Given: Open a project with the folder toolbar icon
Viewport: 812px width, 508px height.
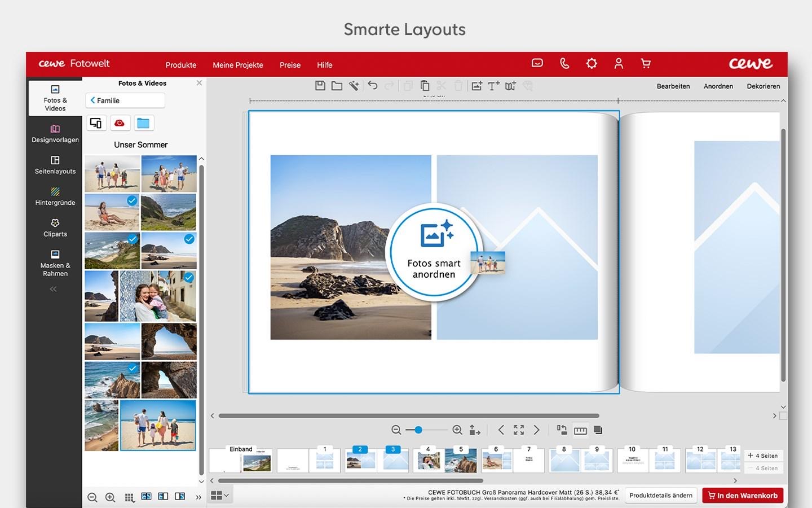Looking at the screenshot, I should click(337, 86).
